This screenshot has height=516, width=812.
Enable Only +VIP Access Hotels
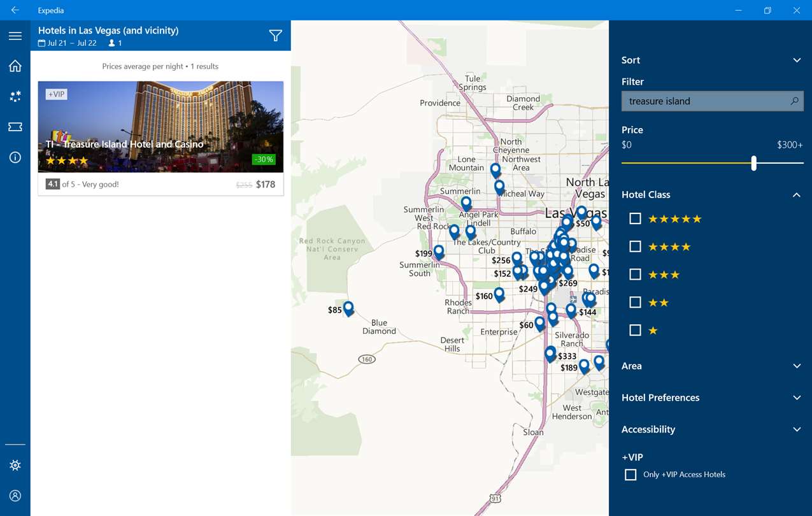(x=630, y=475)
